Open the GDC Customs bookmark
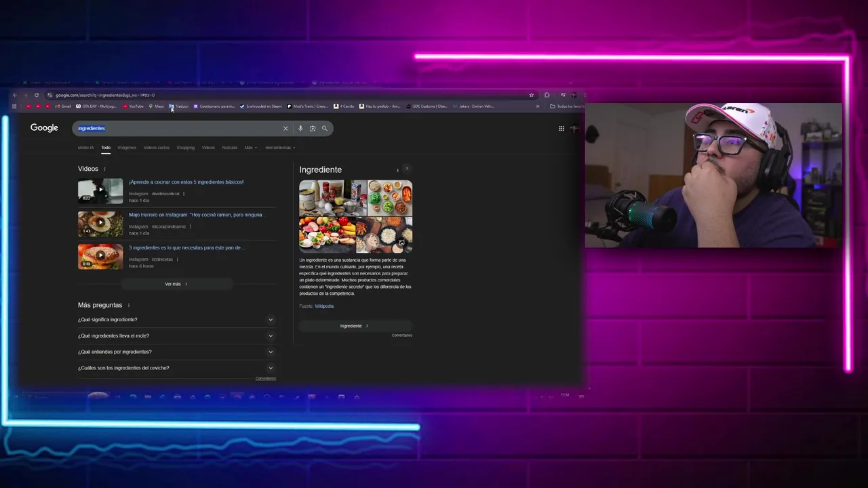This screenshot has height=488, width=868. tap(427, 106)
